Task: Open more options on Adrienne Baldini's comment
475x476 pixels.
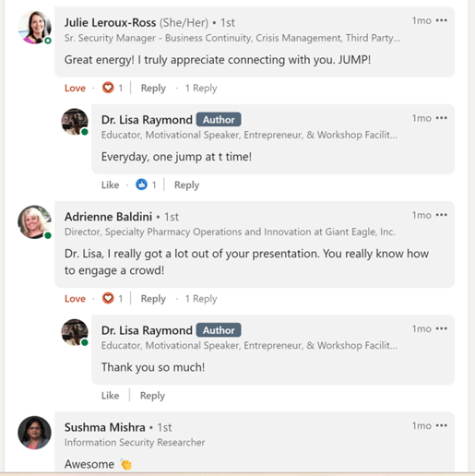Action: (442, 215)
